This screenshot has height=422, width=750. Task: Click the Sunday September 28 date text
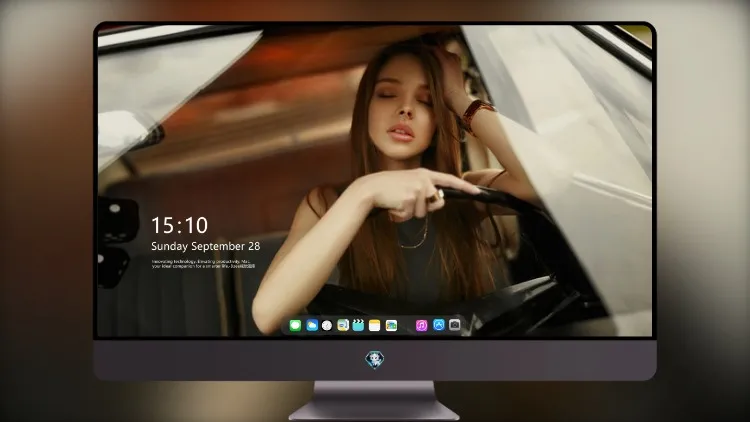206,246
